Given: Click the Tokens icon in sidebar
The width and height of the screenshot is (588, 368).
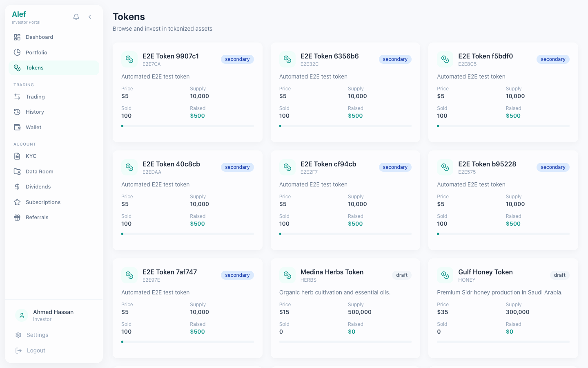Looking at the screenshot, I should point(17,67).
